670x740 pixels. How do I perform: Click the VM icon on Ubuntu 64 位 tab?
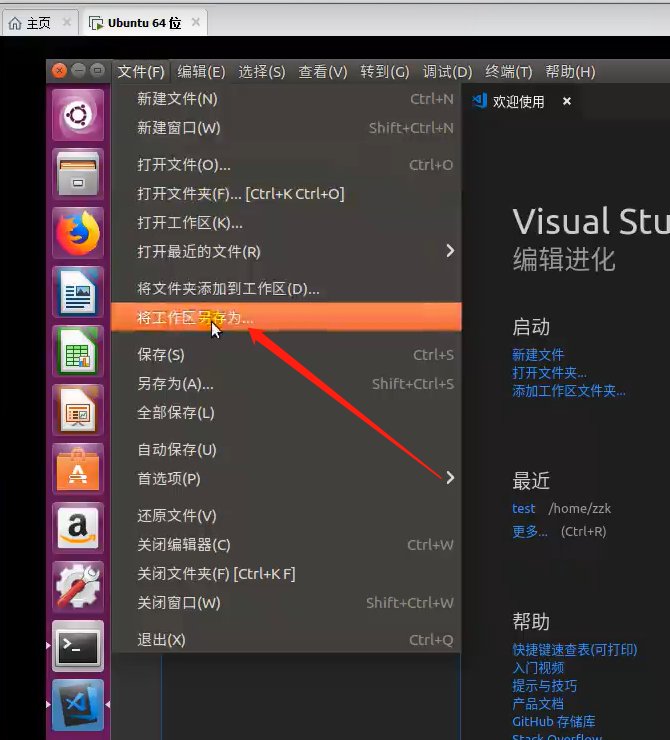[96, 23]
